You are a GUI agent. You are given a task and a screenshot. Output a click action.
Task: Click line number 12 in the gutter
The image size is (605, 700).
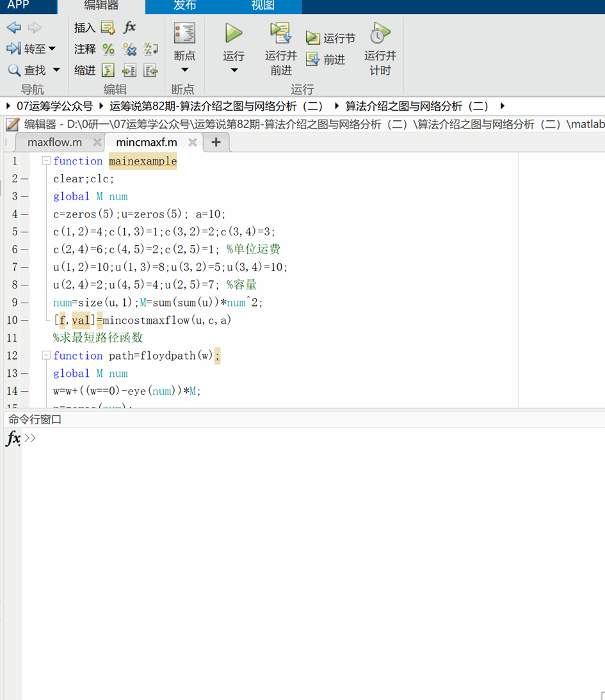(x=12, y=355)
